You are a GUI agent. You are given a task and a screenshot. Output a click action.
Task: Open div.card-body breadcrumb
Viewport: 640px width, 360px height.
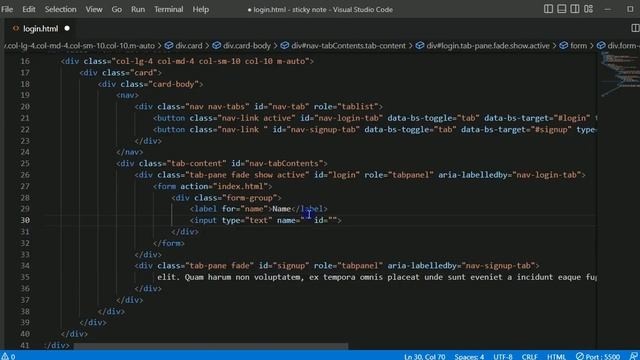tap(241, 46)
